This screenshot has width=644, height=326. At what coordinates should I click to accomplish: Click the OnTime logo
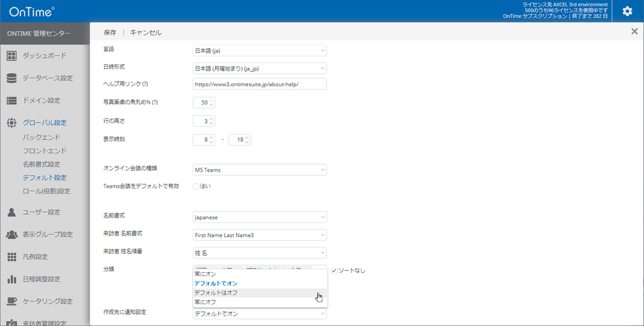pos(32,11)
